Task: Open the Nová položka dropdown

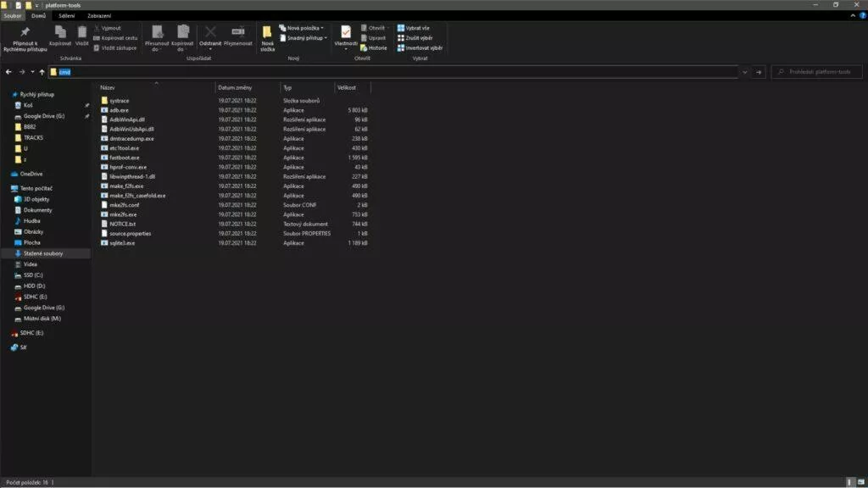Action: [303, 28]
